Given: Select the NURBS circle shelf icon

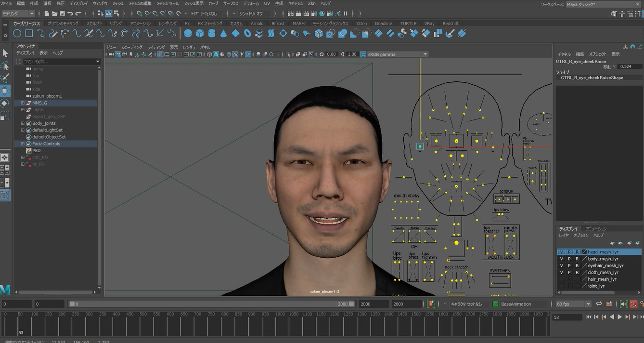Looking at the screenshot, I should (x=17, y=33).
